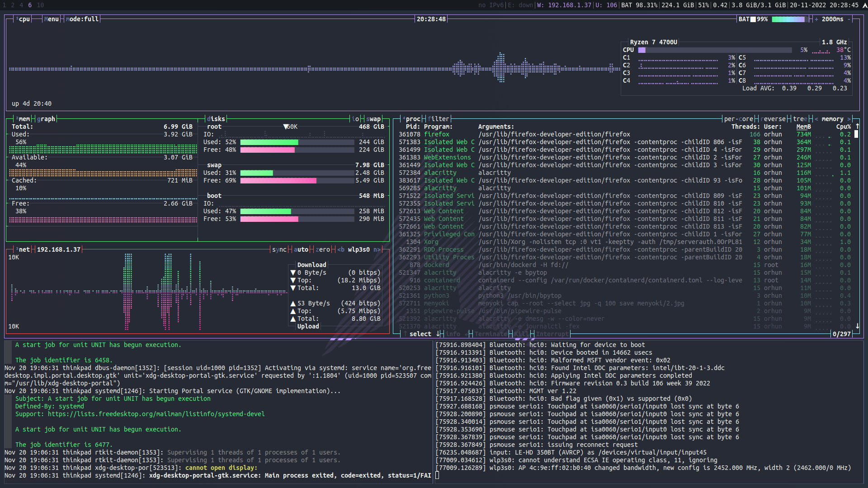This screenshot has width=868, height=488.
Task: Switch to workspace 4 in status bar
Action: 21,5
